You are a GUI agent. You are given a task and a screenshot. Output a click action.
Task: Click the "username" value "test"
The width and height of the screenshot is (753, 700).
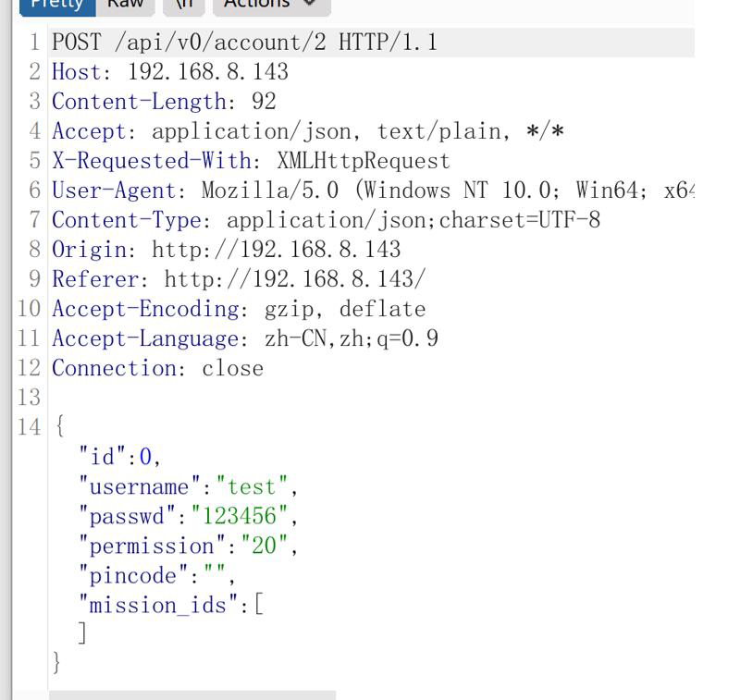[x=253, y=486]
